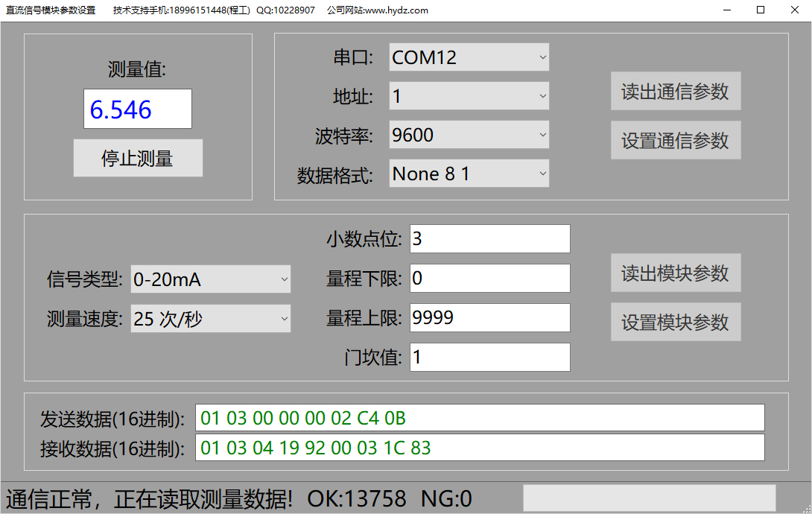This screenshot has height=514, width=812.
Task: Expand the 数据格式 None 8 1 dropdown
Action: (469, 174)
